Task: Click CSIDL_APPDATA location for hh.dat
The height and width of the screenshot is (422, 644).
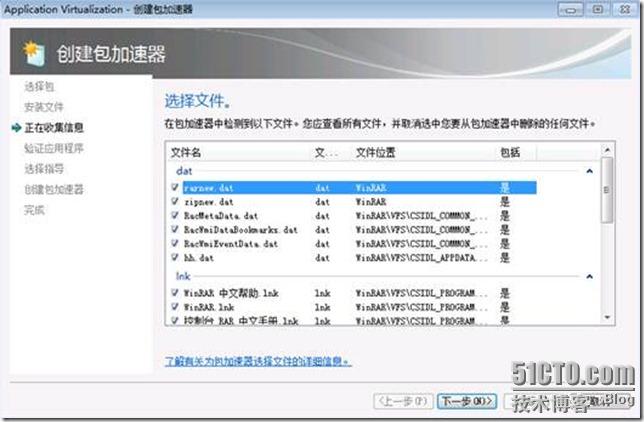Action: 421,258
